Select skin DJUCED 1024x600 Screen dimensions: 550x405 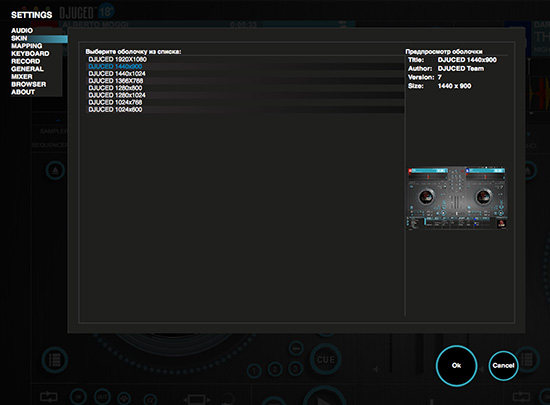point(245,109)
